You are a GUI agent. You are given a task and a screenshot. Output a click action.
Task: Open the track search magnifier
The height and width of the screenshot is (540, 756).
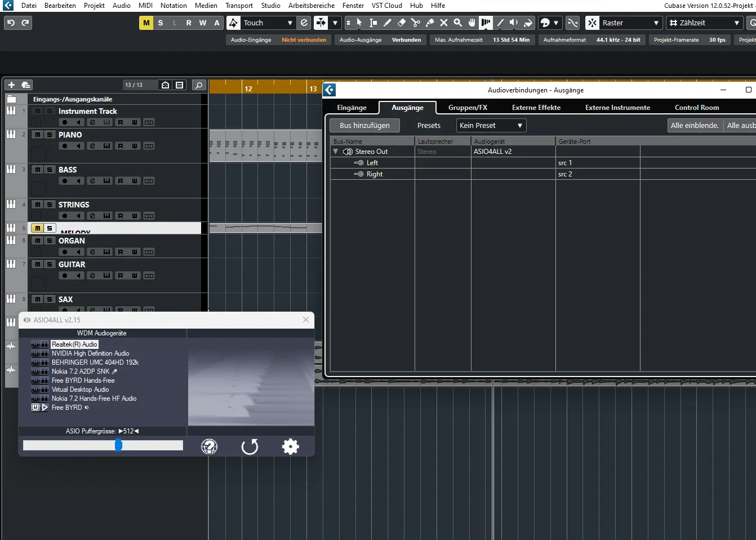[x=199, y=85]
